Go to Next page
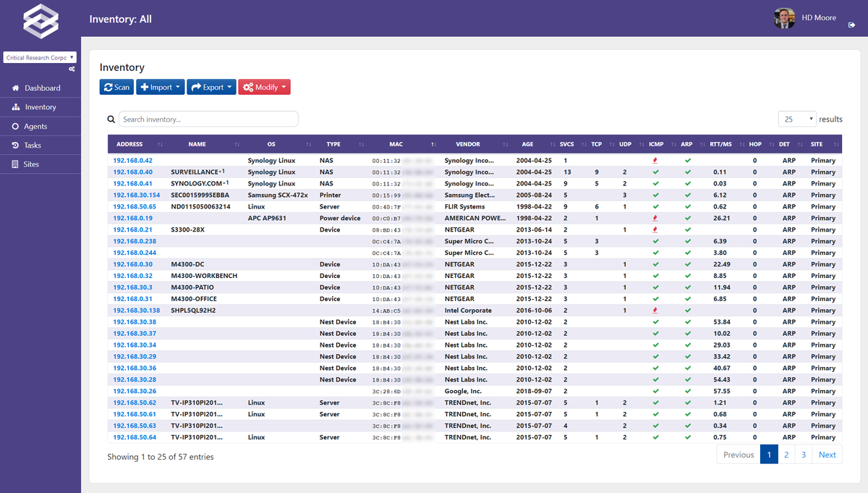Viewport: 868px width, 493px height. [x=827, y=455]
